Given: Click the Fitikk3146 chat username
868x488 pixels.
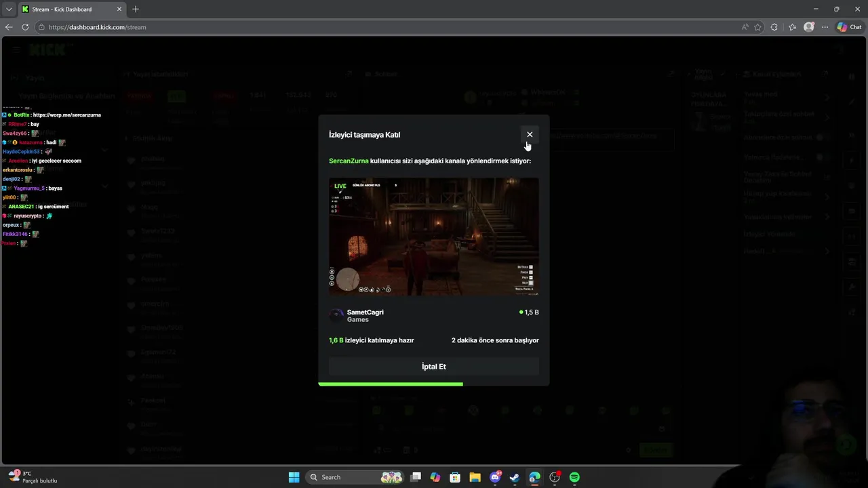Looking at the screenshot, I should pyautogui.click(x=15, y=234).
